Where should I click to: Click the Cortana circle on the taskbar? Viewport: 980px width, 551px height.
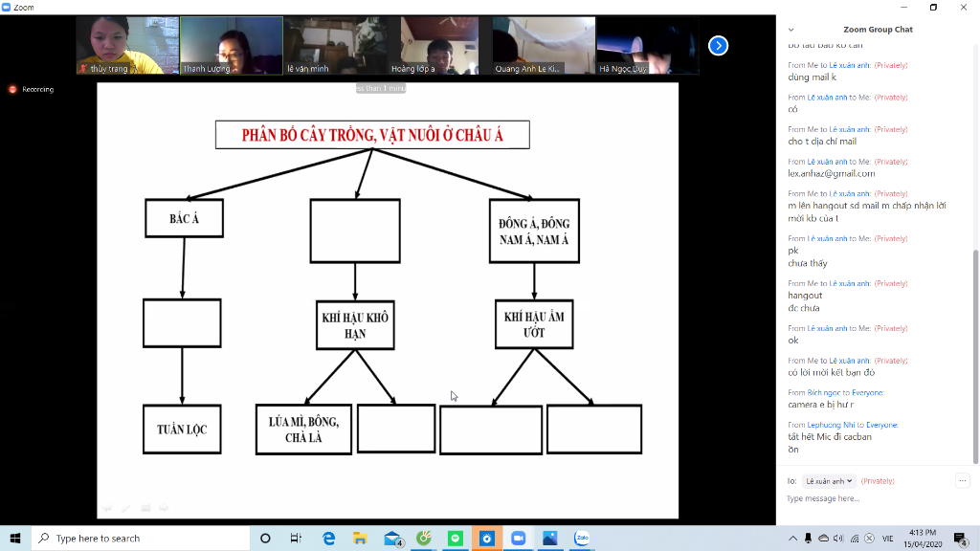click(265, 538)
